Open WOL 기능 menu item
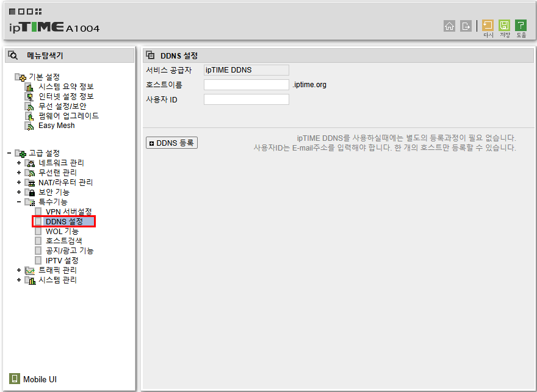 click(62, 231)
